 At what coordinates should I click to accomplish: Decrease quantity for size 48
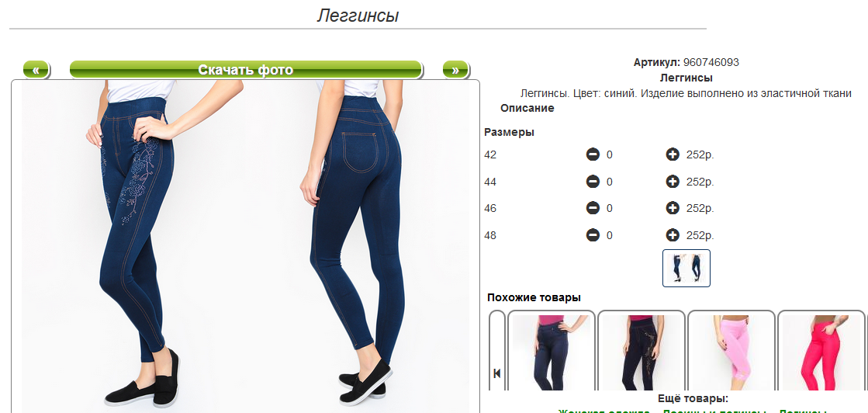click(x=593, y=235)
